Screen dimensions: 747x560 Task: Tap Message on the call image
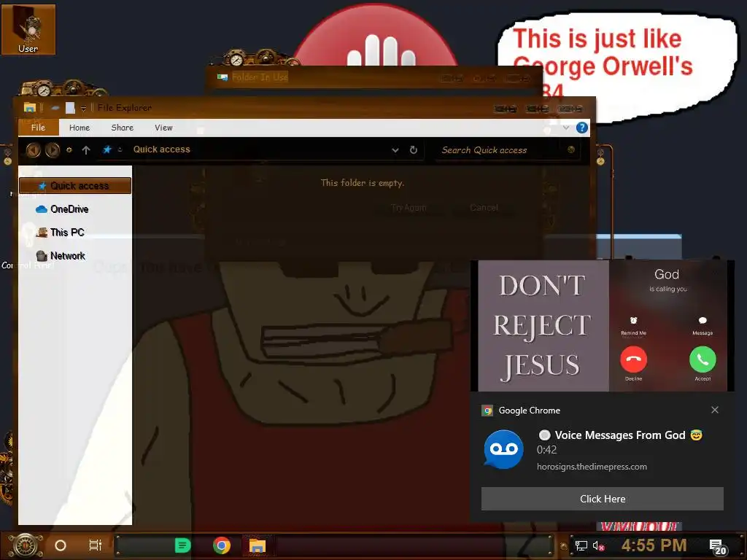pyautogui.click(x=703, y=325)
